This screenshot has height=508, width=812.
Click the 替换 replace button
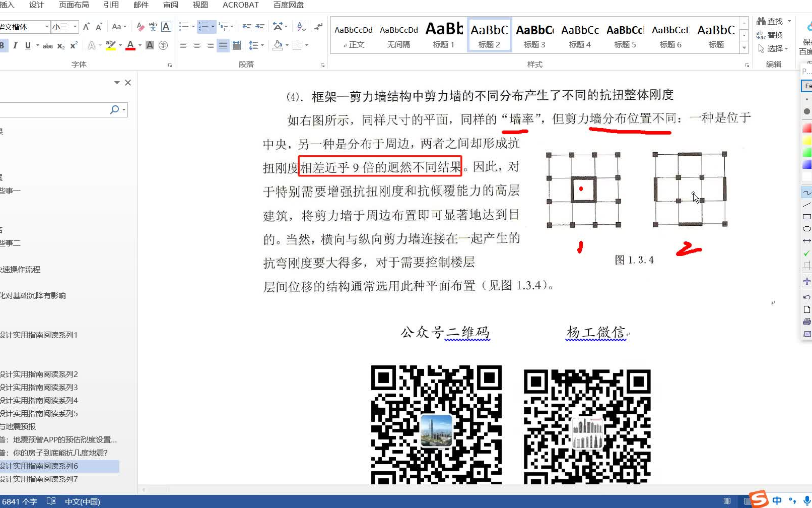(770, 35)
